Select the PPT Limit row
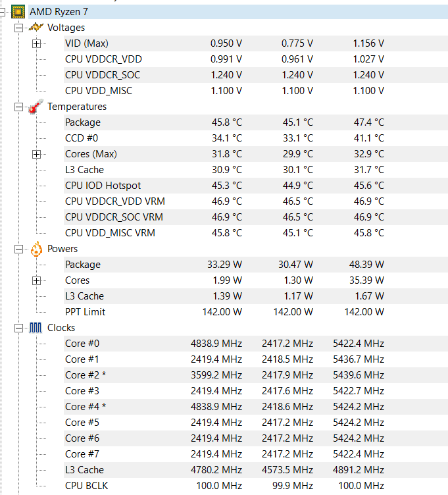 [256, 311]
